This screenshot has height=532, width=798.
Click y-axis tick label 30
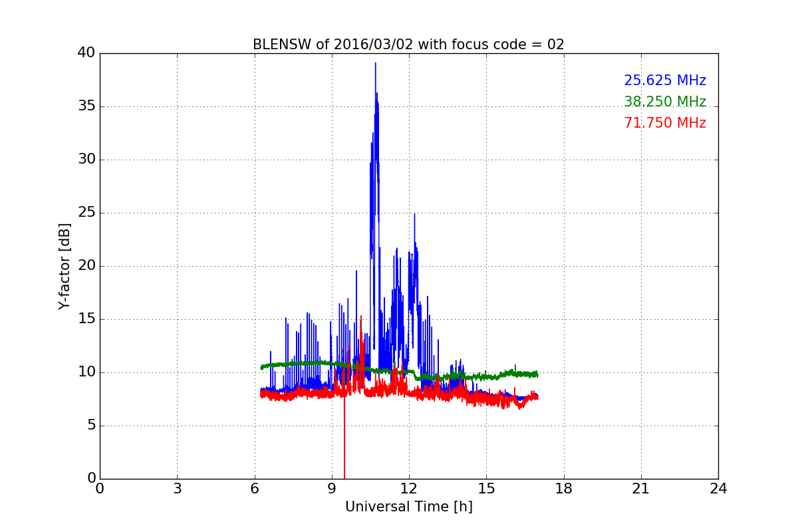tap(86, 159)
